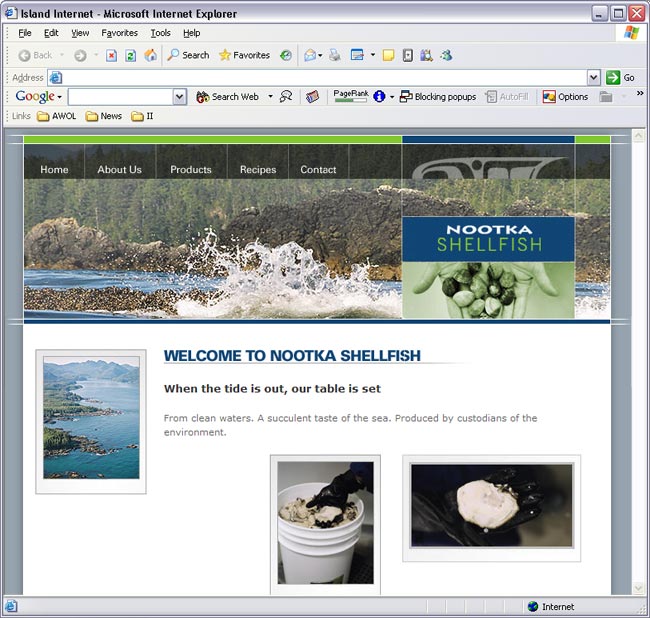Go to the Home page icon
This screenshot has height=618, width=650.
click(x=150, y=55)
